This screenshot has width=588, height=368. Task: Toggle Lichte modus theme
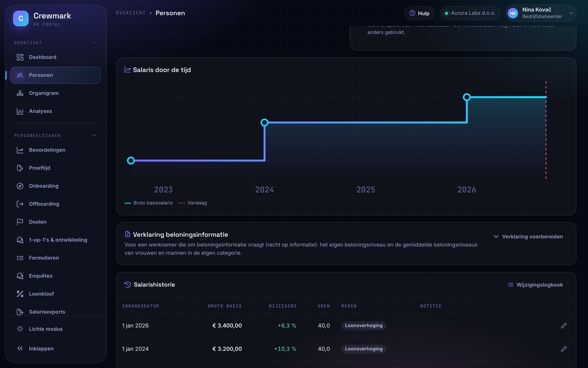[x=55, y=329]
